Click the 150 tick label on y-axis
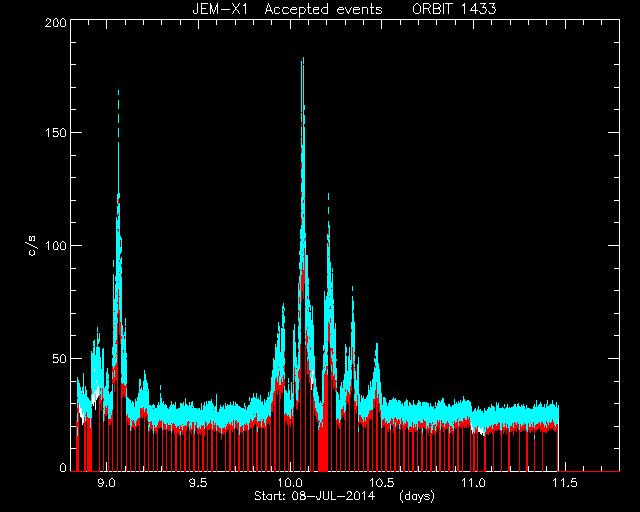The image size is (640, 512). pos(56,133)
